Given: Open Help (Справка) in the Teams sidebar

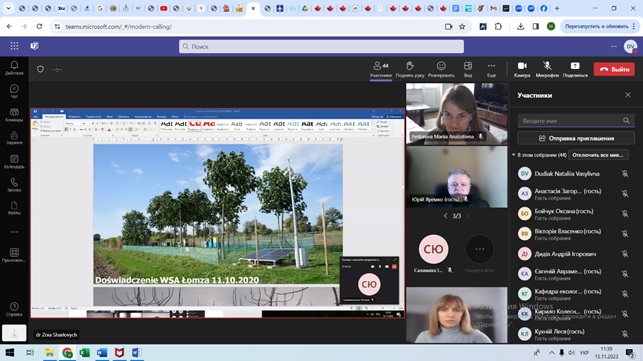Looking at the screenshot, I should coord(14,309).
